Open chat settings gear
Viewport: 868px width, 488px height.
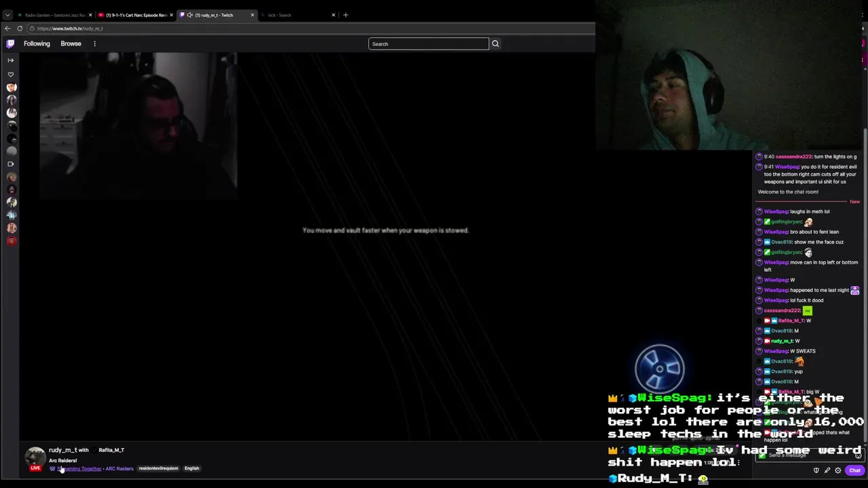tap(838, 470)
